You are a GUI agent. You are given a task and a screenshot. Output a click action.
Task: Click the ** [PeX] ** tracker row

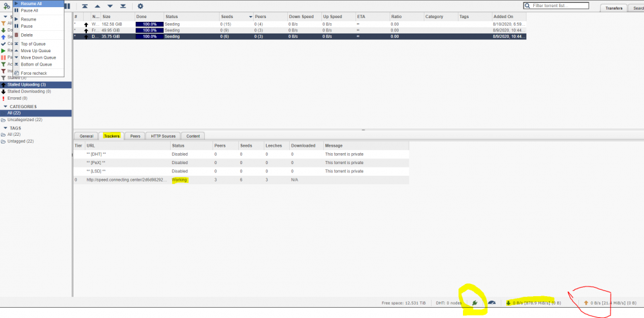(x=241, y=162)
